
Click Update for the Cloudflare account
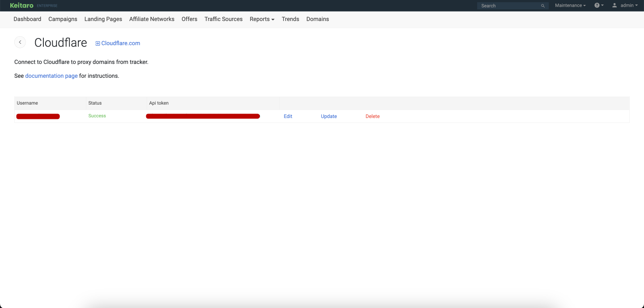[x=329, y=116]
